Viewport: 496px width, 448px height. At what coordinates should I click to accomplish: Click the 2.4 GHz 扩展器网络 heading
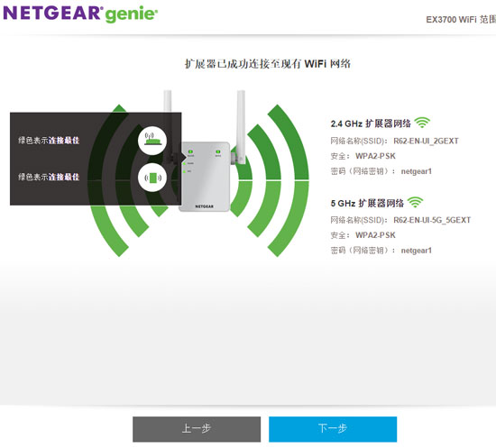click(x=371, y=123)
